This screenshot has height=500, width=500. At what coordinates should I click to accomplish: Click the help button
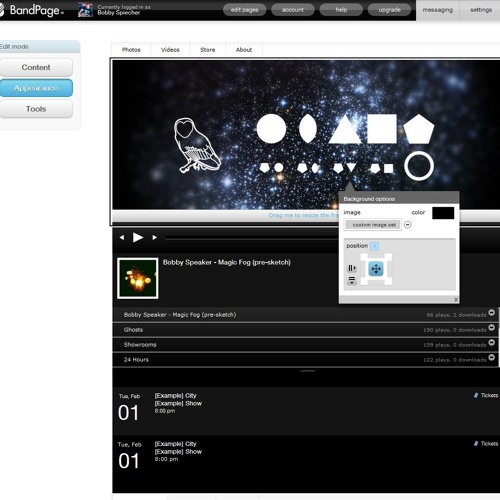(x=341, y=10)
